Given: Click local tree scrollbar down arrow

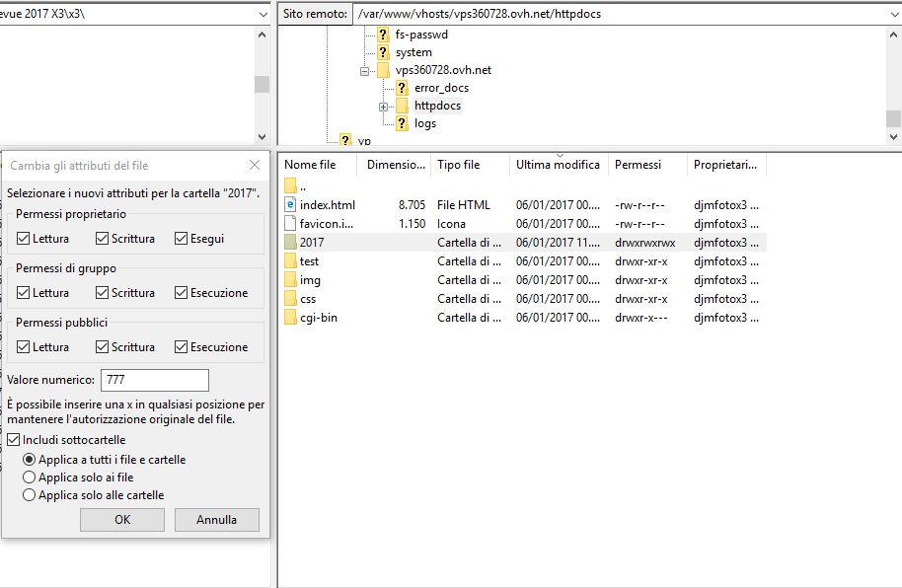Looking at the screenshot, I should coord(263,137).
